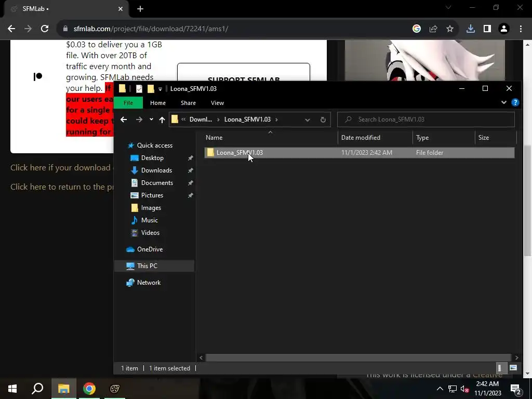Click 'Click here if your download' link
Viewport: 532px width, 399px height.
(x=60, y=168)
